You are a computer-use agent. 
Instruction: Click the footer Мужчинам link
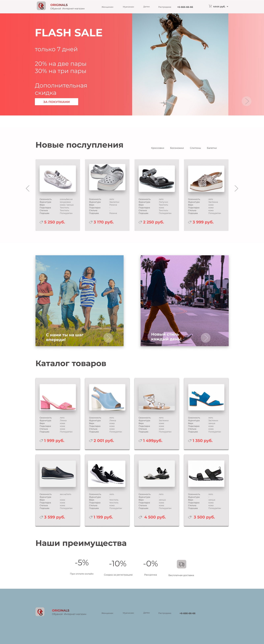(128, 613)
